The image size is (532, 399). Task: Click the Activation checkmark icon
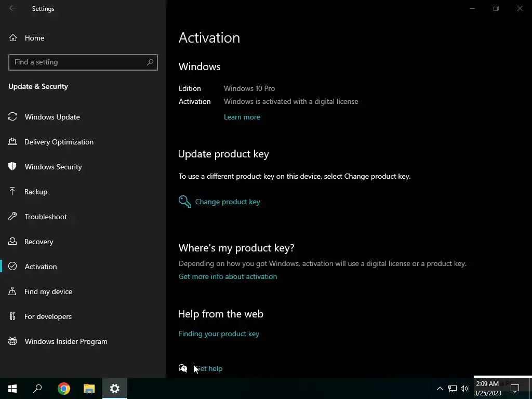click(12, 267)
